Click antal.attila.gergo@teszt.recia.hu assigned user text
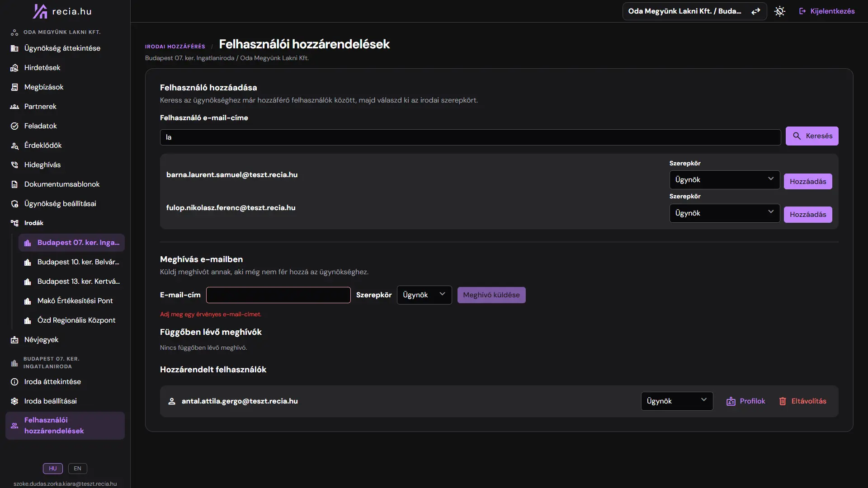The height and width of the screenshot is (488, 868). click(x=240, y=401)
